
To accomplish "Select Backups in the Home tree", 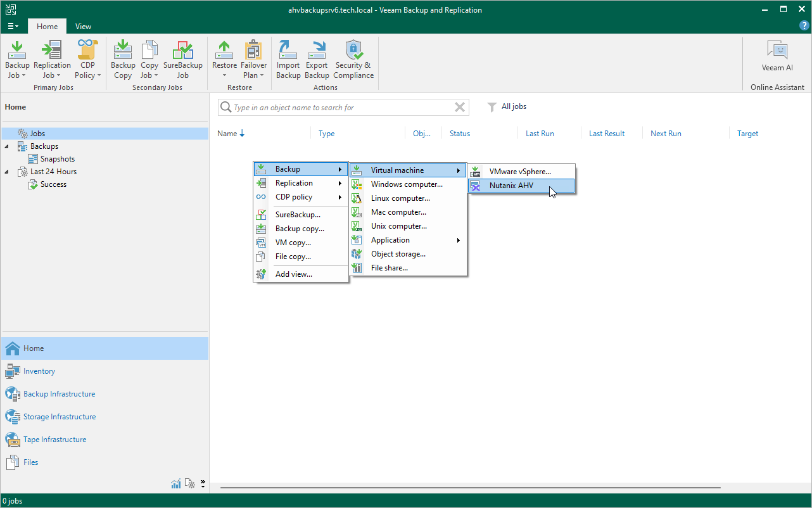I will coord(44,146).
